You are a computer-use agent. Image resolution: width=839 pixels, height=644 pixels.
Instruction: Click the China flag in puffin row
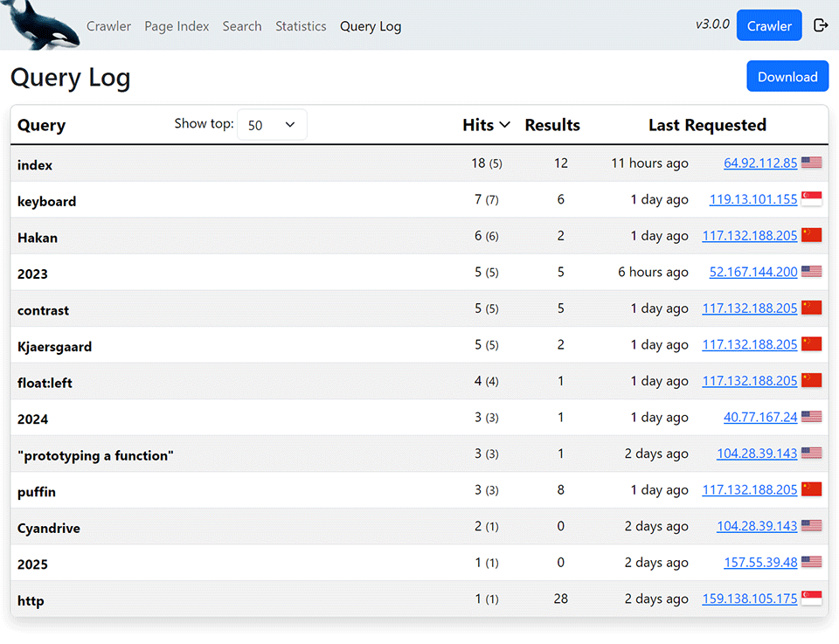click(x=811, y=489)
